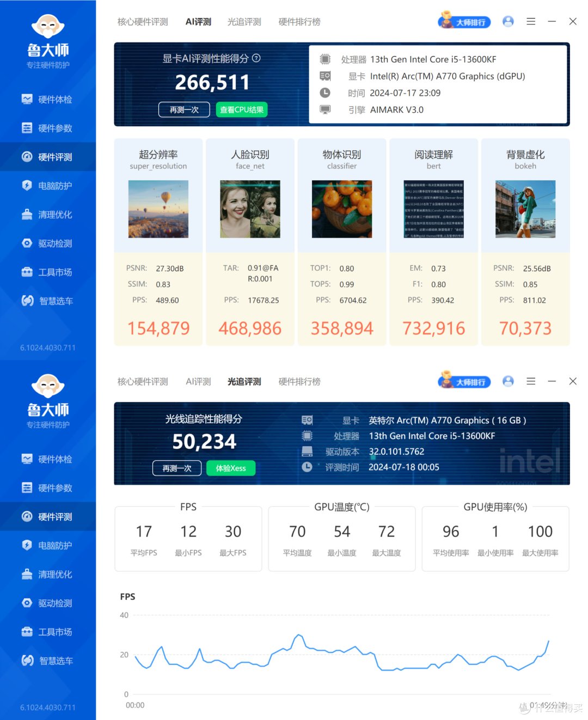Open 驱动检测 in the 光追评测 window sidebar
Image resolution: width=588 pixels, height=720 pixels.
[48, 603]
